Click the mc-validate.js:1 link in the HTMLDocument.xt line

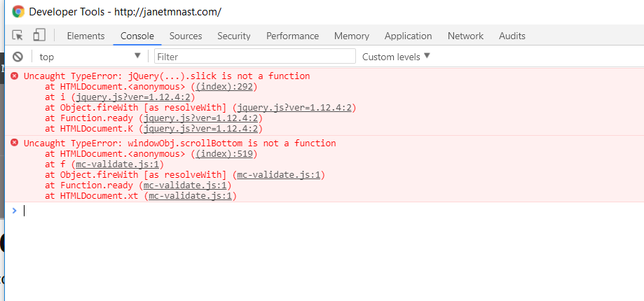pos(193,196)
